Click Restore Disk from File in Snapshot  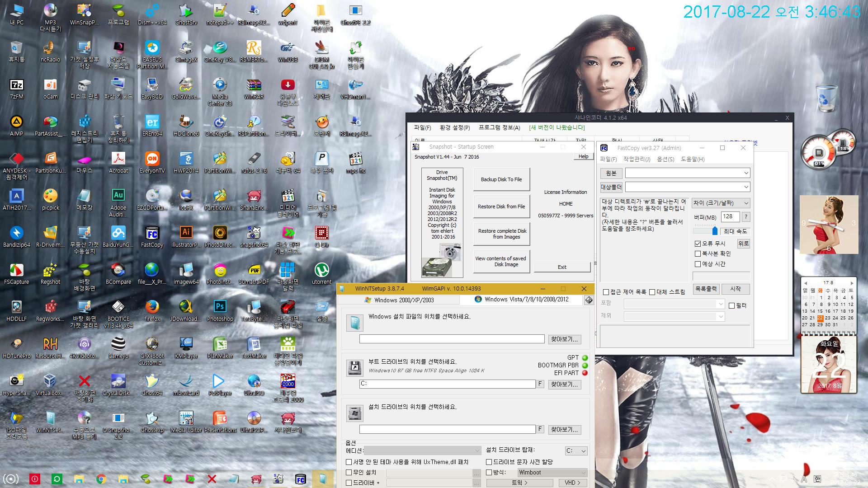[501, 206]
